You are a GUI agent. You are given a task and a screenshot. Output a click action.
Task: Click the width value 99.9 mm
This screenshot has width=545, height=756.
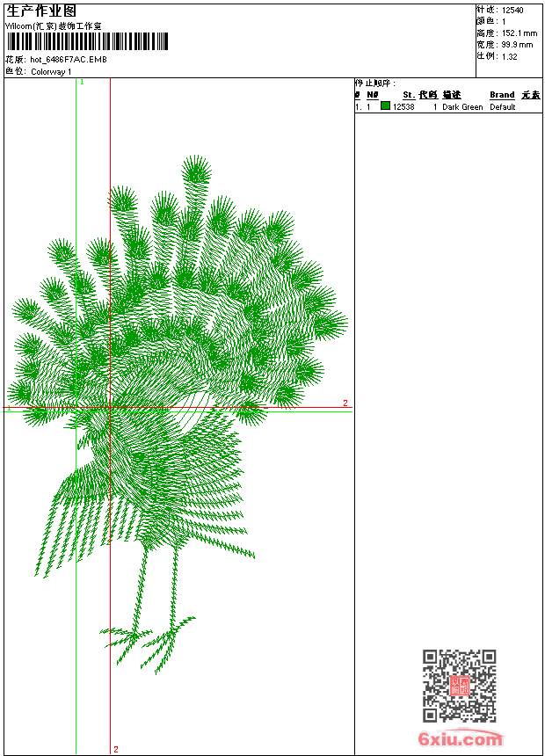point(517,44)
